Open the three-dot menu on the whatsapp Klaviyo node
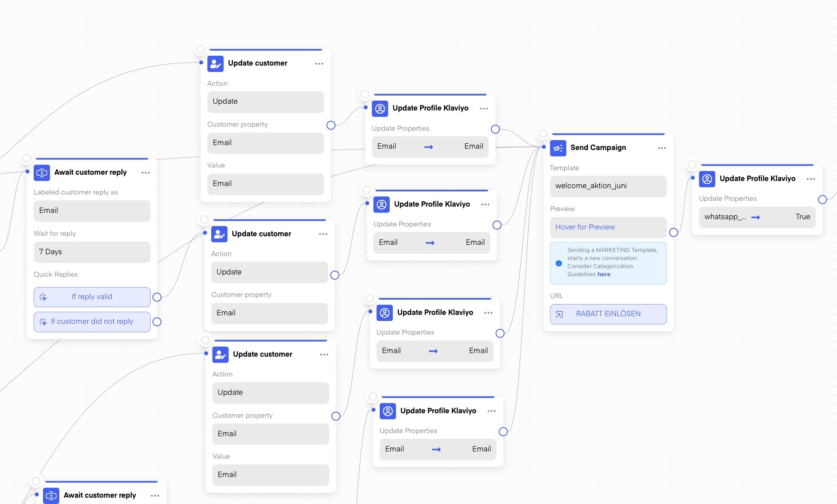Screen dimensions: 837x504 tap(810, 179)
